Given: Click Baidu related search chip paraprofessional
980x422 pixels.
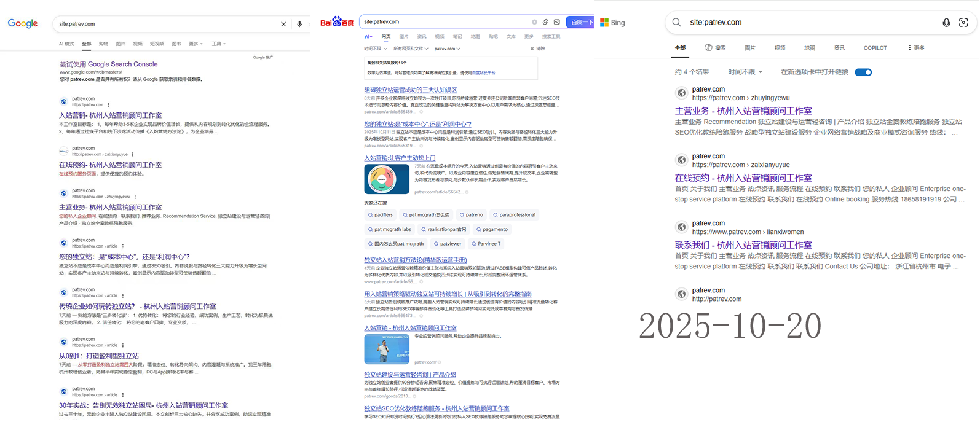Looking at the screenshot, I should pyautogui.click(x=514, y=215).
